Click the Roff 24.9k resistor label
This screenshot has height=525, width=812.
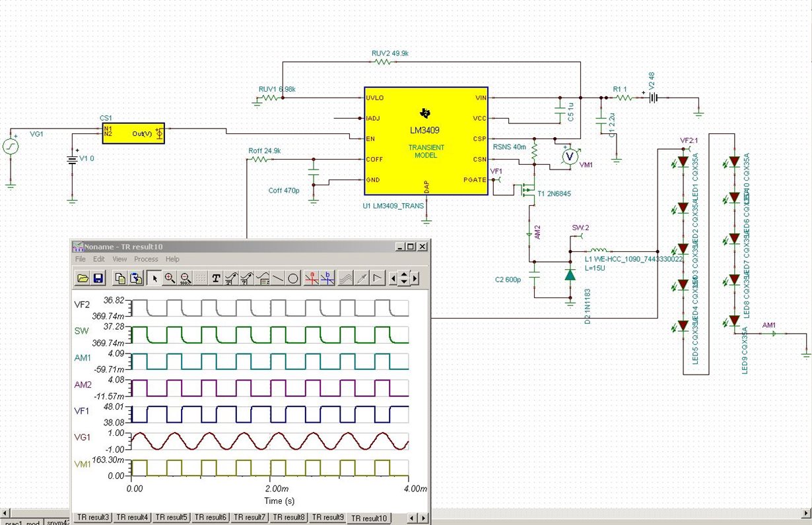(265, 150)
